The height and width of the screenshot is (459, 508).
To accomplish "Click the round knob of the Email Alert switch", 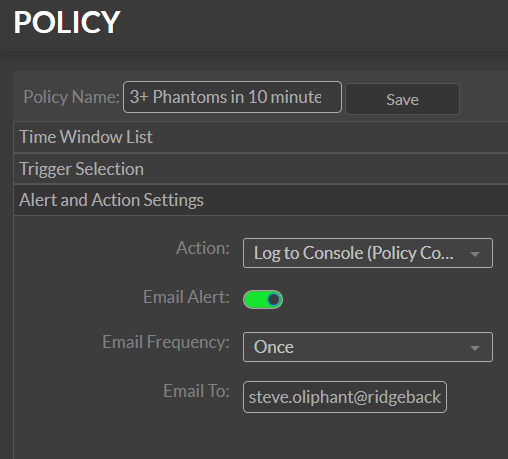I will (274, 299).
